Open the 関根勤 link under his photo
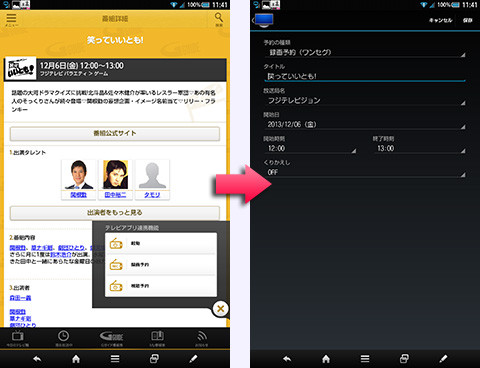 pyautogui.click(x=79, y=195)
